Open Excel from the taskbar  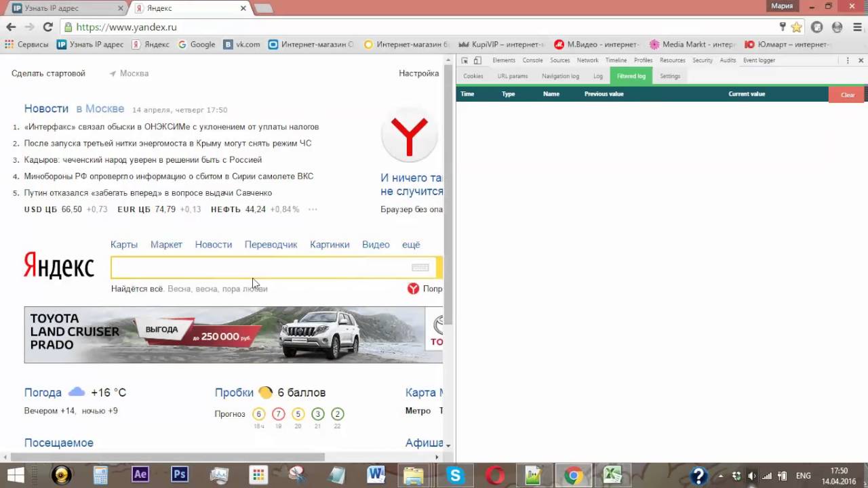[612, 476]
